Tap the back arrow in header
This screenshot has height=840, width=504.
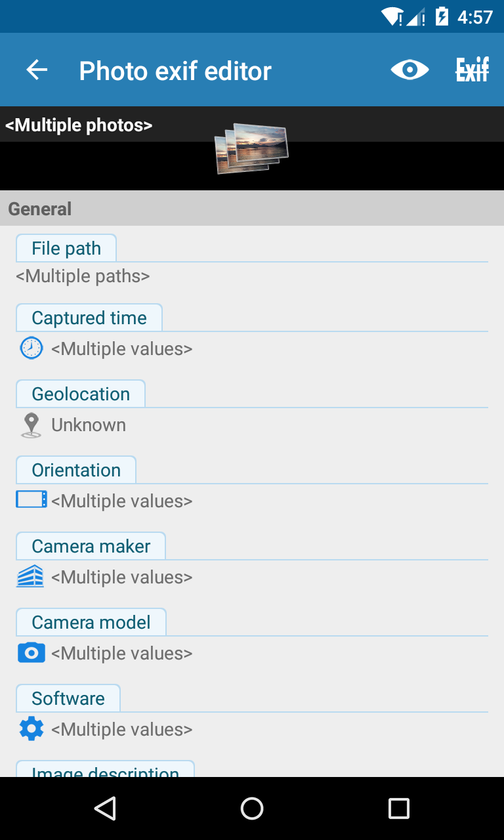click(37, 70)
